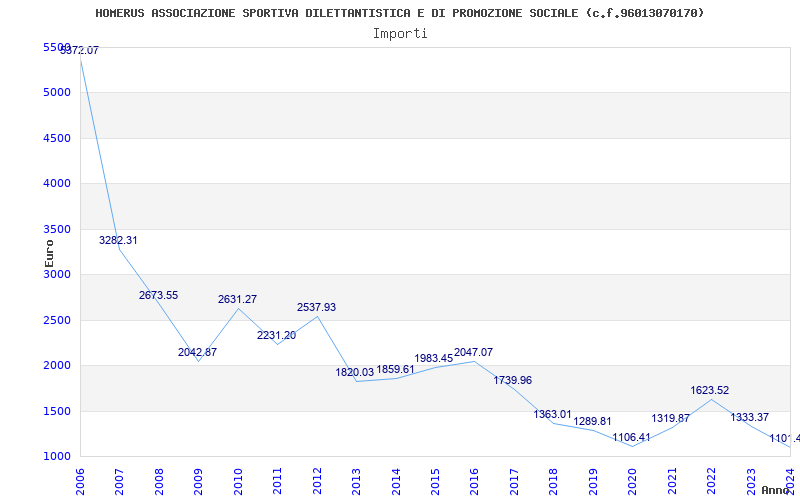Click the 2007 year axis label
The height and width of the screenshot is (500, 800).
pos(119,482)
